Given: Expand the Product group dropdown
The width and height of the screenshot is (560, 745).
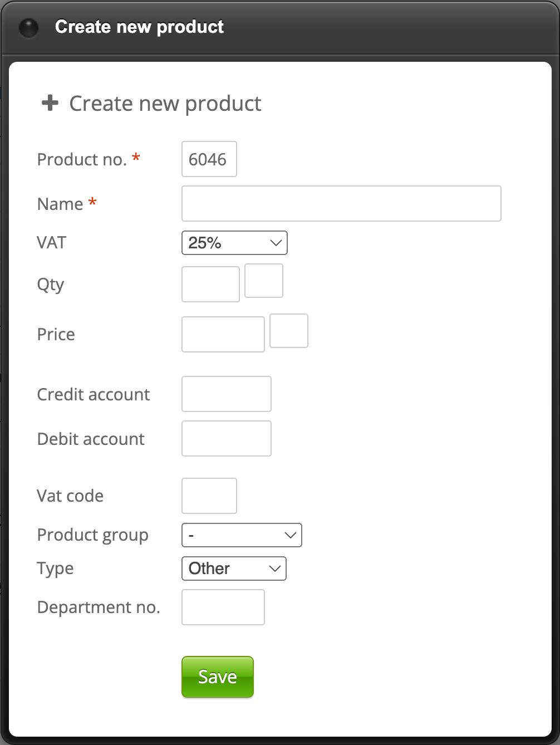Looking at the screenshot, I should pos(242,535).
